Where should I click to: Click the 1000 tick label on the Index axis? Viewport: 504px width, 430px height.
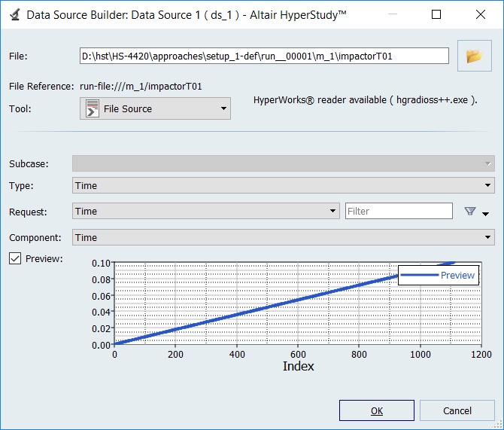tap(420, 355)
